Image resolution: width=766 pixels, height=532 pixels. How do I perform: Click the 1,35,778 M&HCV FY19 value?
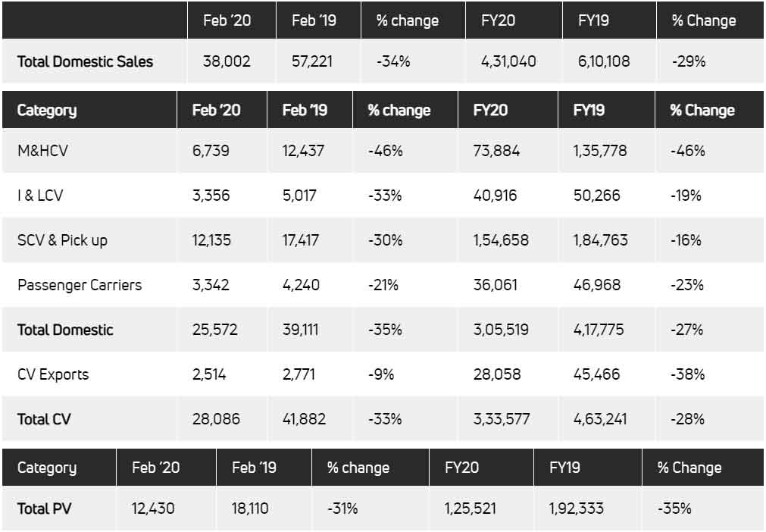[x=604, y=151]
